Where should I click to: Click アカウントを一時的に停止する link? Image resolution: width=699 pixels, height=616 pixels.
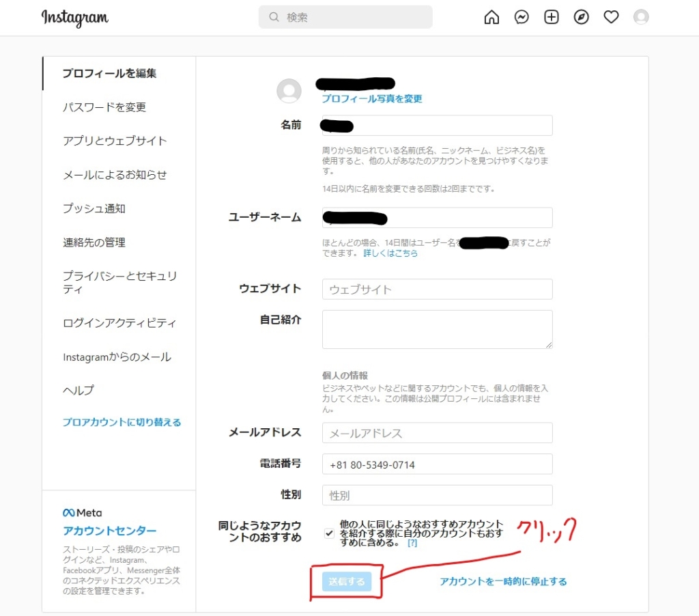503,582
